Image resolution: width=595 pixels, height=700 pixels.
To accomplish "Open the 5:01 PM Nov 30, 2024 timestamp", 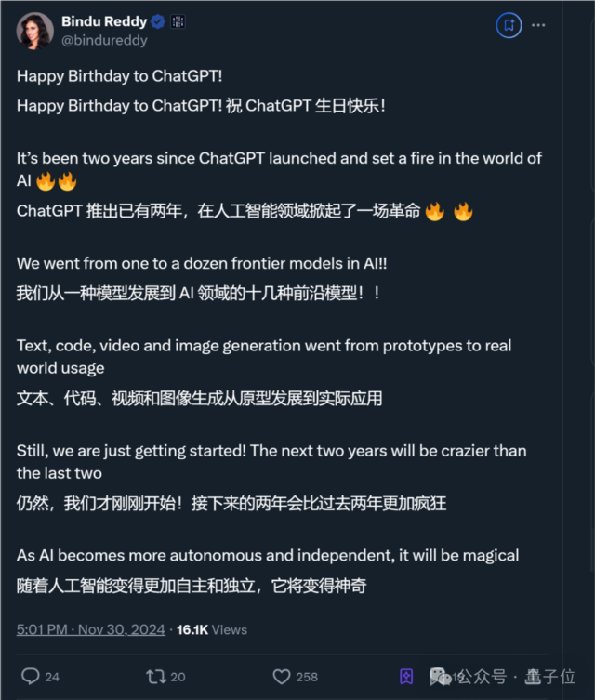I will point(90,629).
